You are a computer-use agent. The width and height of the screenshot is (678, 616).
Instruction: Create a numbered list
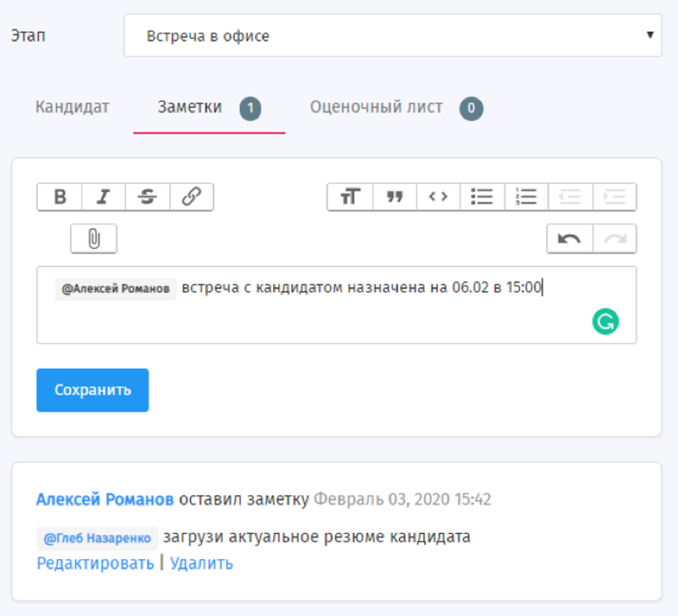tap(527, 197)
